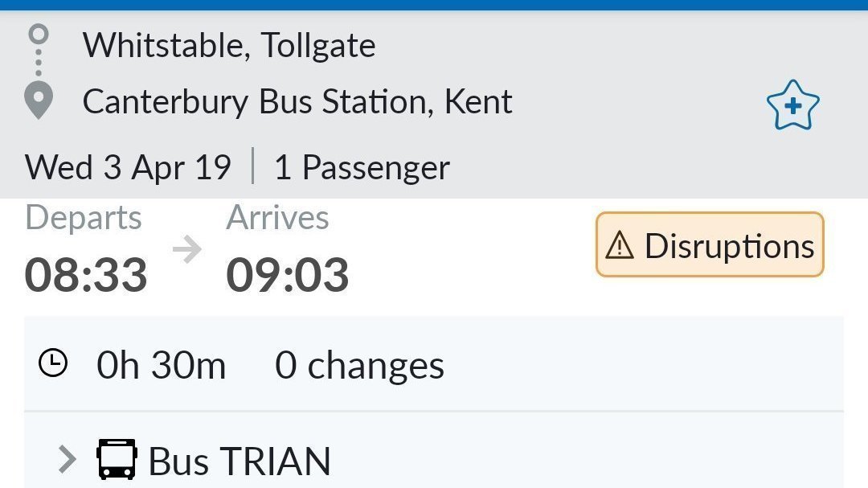Select the Canterbury Bus Station destination field
The image size is (868, 488).
(297, 101)
